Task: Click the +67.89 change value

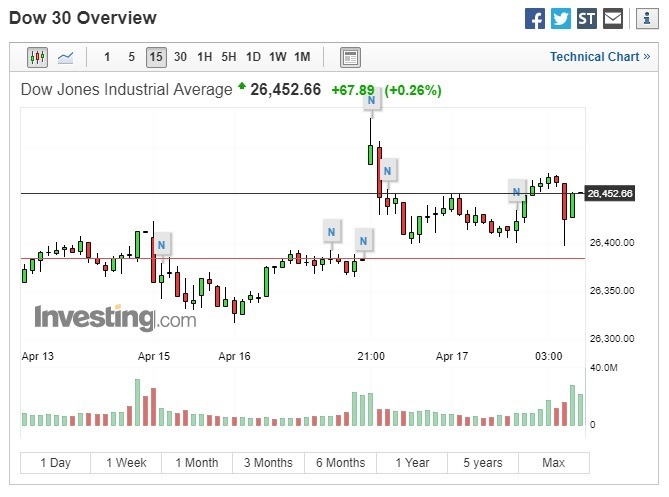Action: point(353,90)
